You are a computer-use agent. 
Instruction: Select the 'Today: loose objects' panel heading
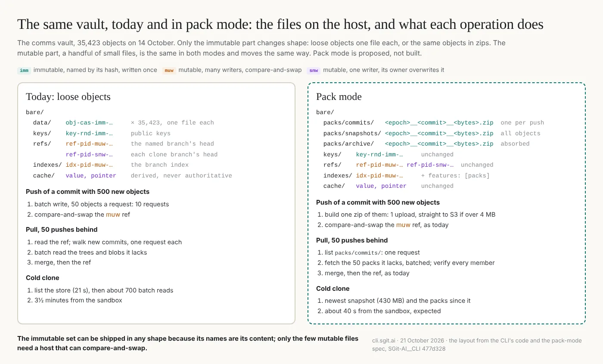tap(68, 96)
